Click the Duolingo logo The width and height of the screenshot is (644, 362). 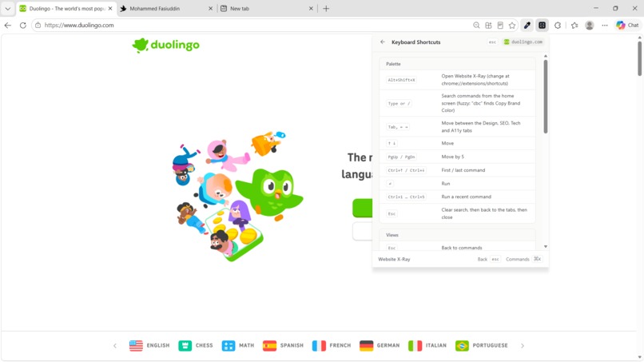point(165,45)
